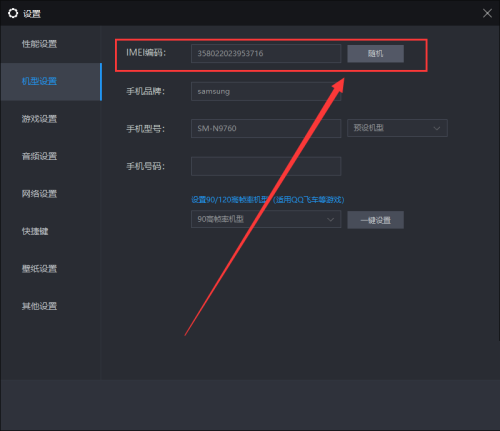The height and width of the screenshot is (431, 500).
Task: Click the empty 手机号码 field
Action: tap(266, 166)
